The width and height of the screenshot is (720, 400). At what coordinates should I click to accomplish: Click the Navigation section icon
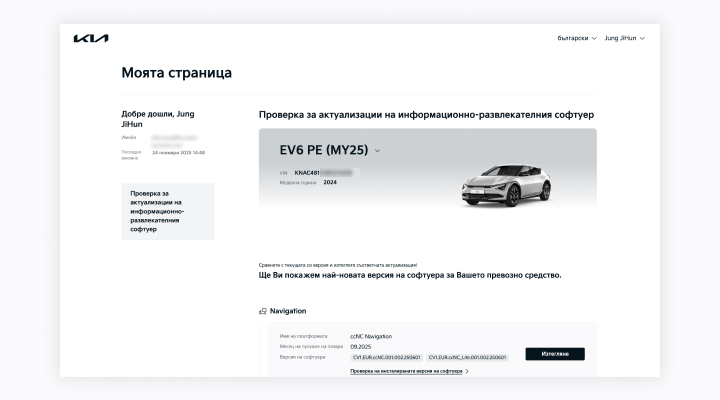(x=263, y=311)
